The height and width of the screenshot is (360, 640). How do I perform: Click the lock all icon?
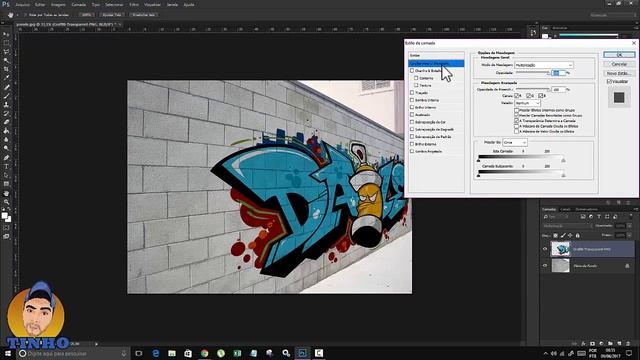578,236
